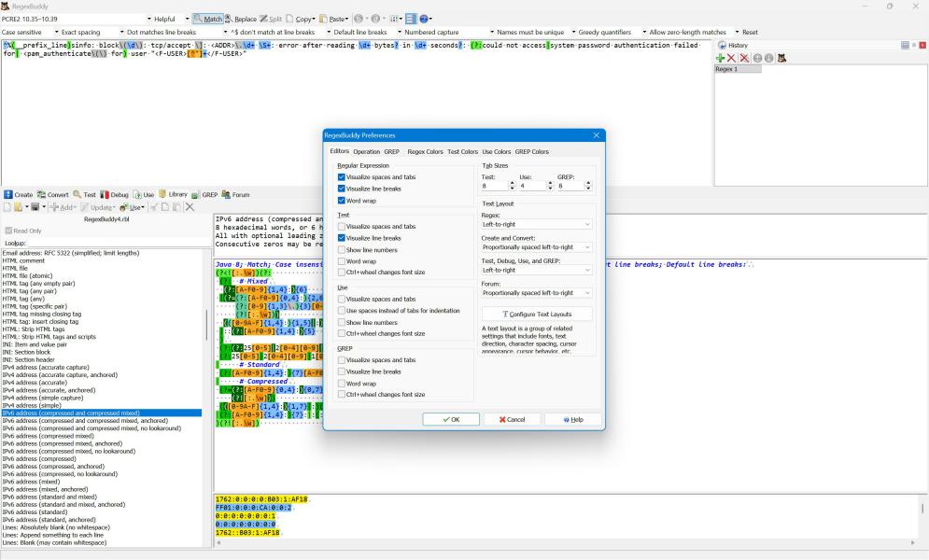Image resolution: width=929 pixels, height=560 pixels.
Task: Uncheck Word wrap under Regular Expression
Action: tap(342, 201)
